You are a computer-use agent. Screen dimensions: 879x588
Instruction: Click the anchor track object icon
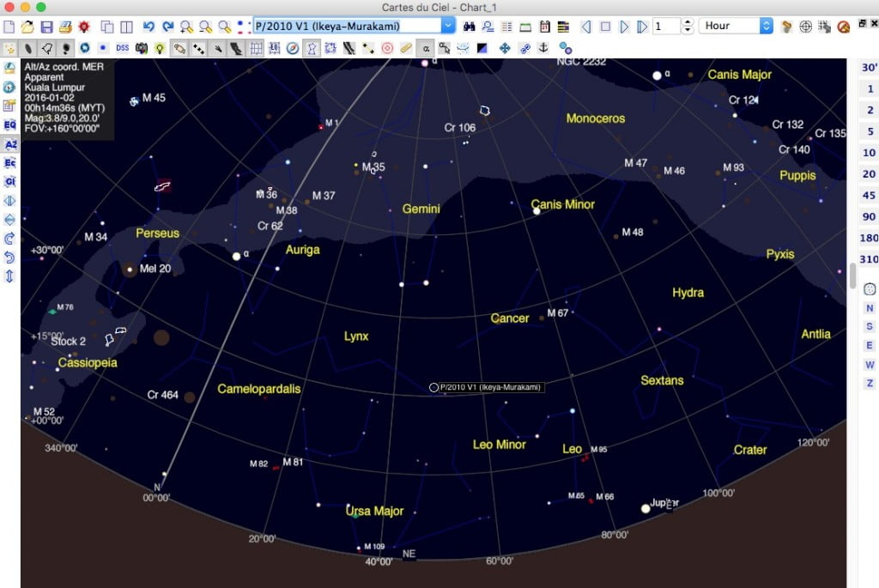click(x=543, y=48)
